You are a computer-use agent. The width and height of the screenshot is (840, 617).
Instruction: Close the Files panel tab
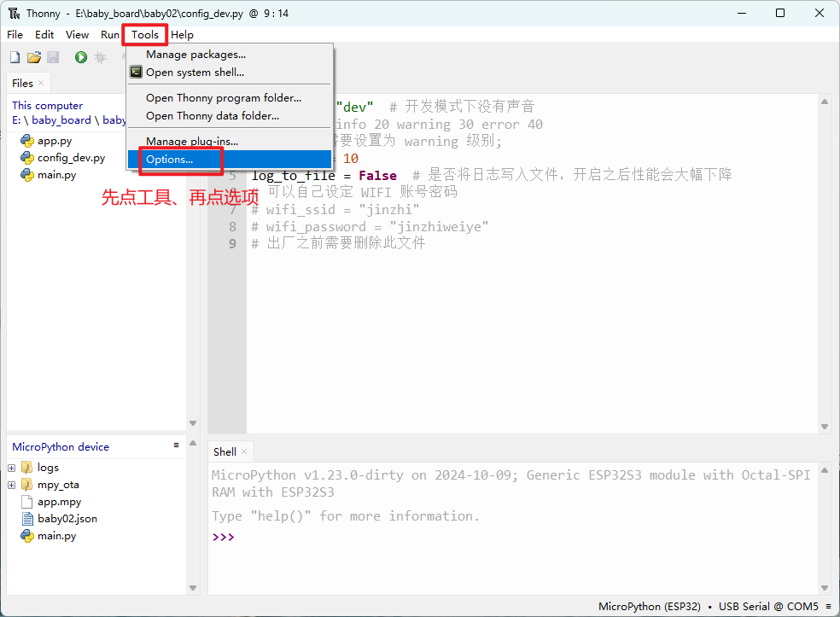(x=41, y=83)
